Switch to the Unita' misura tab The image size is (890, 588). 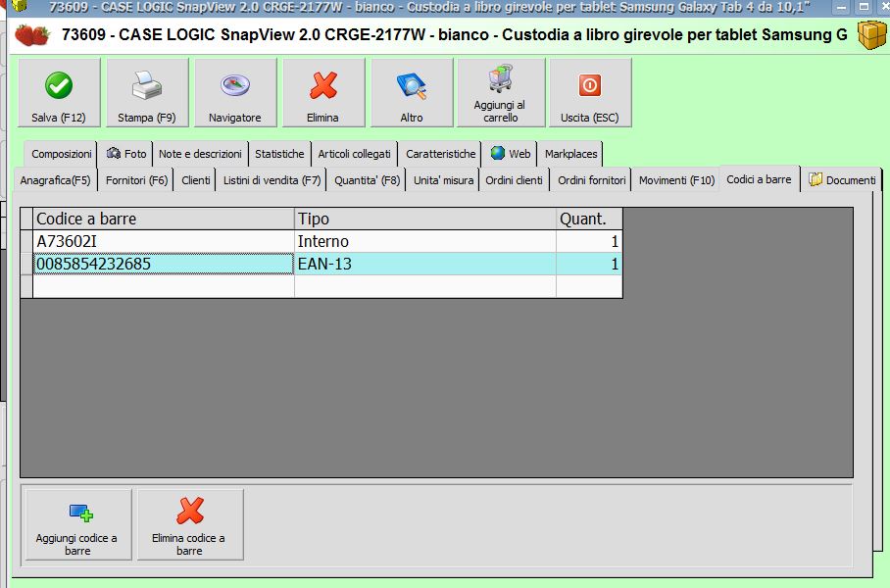(443, 180)
